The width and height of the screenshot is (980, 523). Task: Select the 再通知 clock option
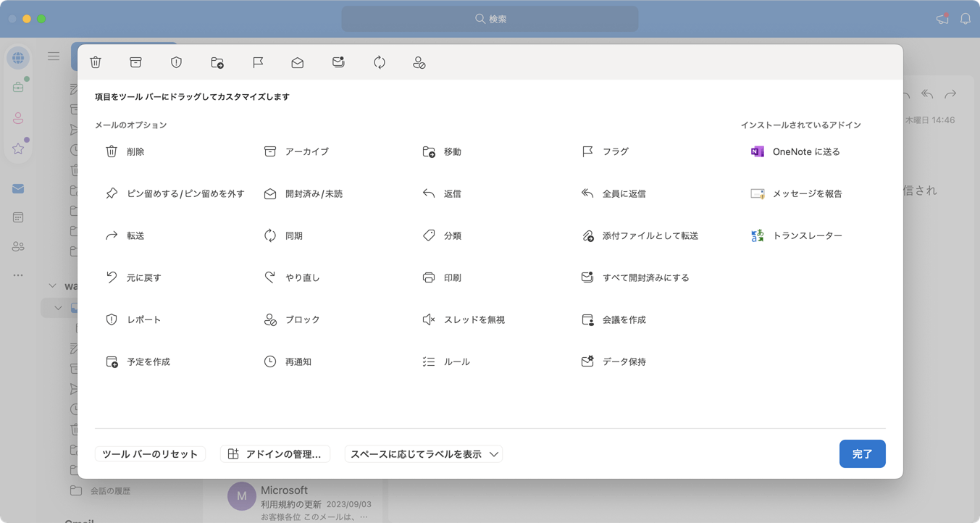pos(288,361)
